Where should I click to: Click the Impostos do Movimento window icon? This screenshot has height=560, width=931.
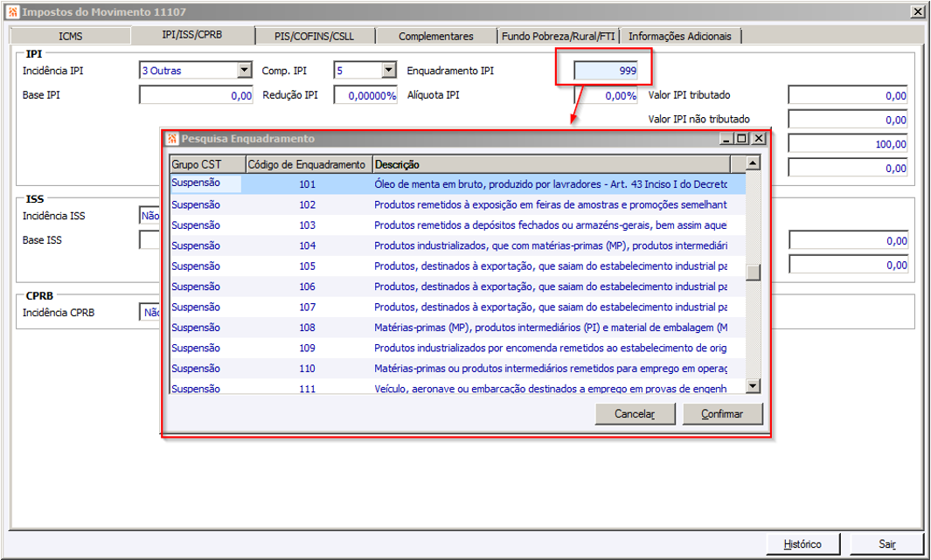12,11
